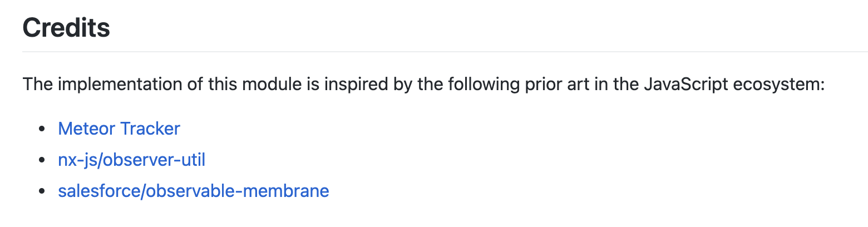Click "observer-util" in the middle link
The height and width of the screenshot is (227, 868).
pos(153,160)
